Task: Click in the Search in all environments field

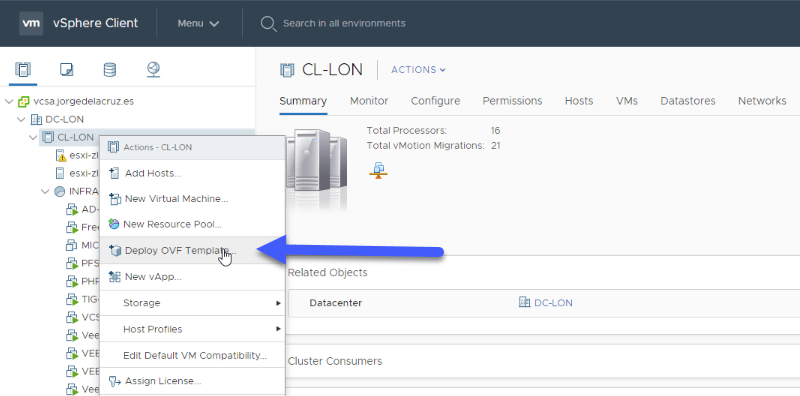Action: [344, 23]
